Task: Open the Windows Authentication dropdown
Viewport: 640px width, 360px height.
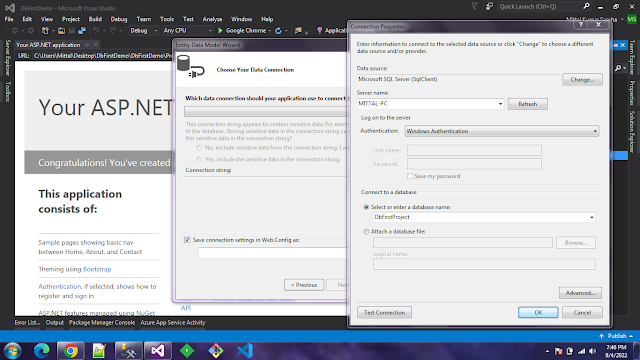Action: click(x=502, y=131)
